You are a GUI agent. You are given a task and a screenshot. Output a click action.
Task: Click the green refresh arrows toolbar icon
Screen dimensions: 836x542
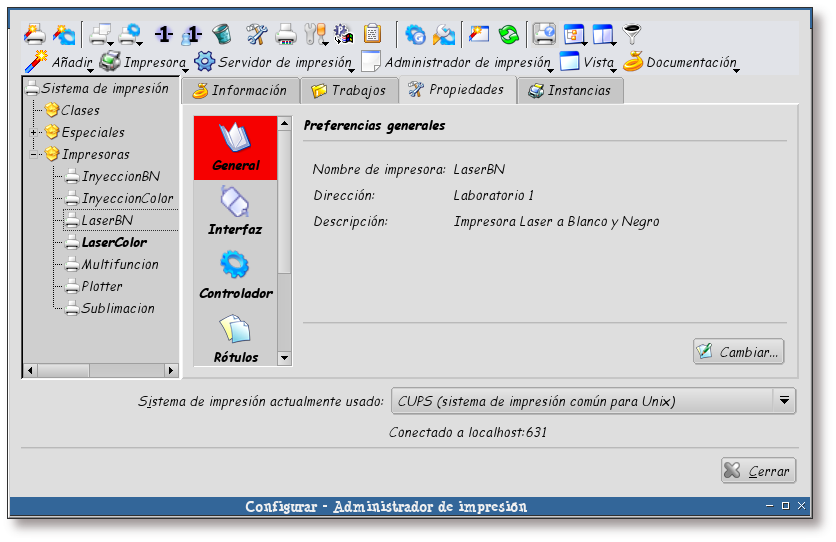[509, 34]
